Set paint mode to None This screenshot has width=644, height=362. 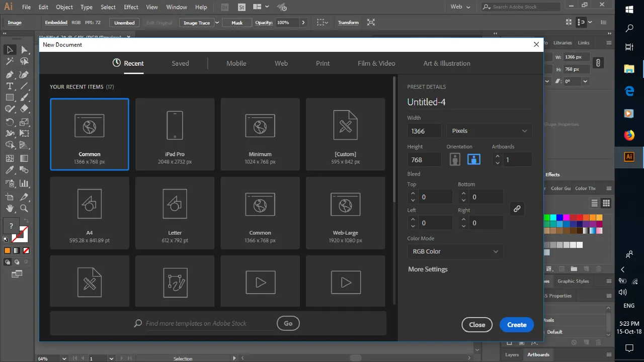(26, 250)
